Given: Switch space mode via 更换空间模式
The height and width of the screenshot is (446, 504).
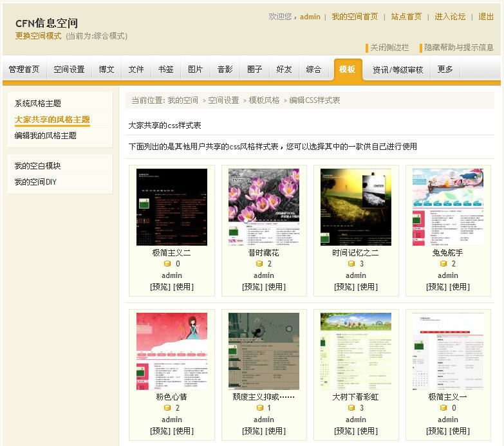Looking at the screenshot, I should click(x=39, y=36).
